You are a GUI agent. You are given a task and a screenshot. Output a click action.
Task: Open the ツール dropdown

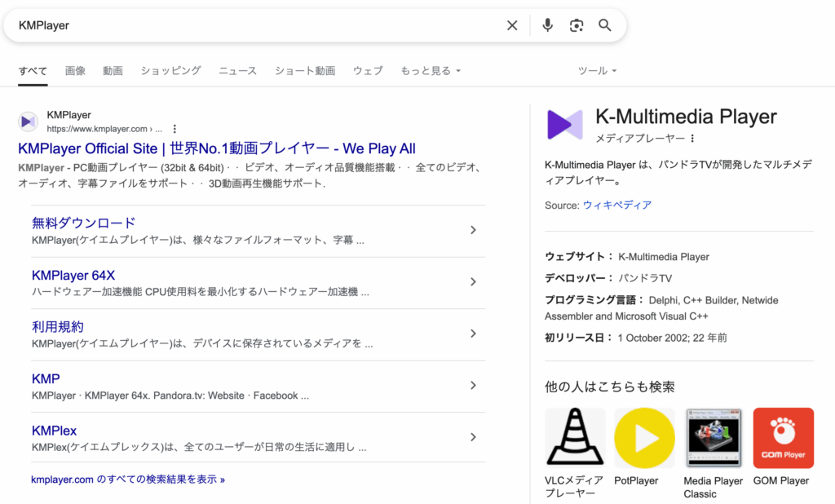597,71
